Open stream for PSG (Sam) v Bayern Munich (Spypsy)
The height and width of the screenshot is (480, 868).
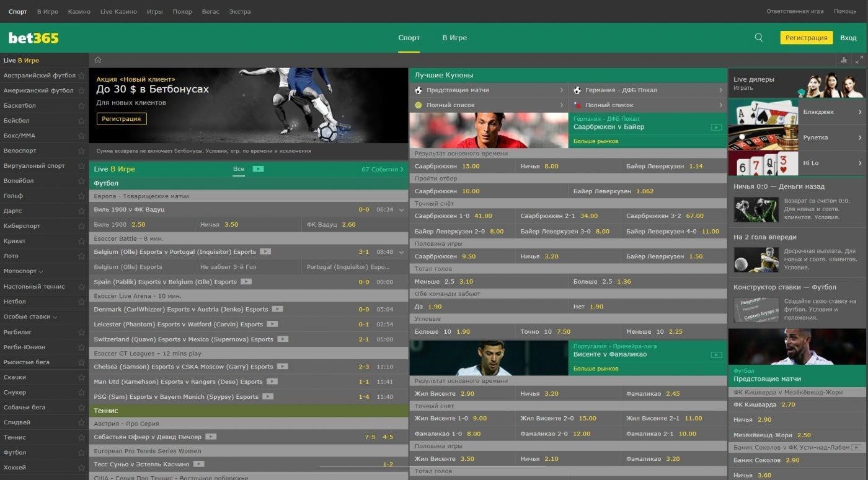click(x=267, y=396)
